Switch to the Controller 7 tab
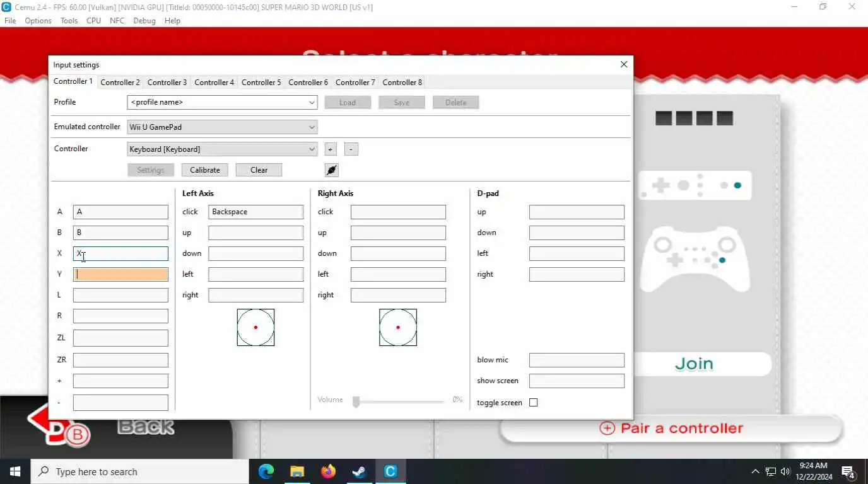 coord(355,82)
